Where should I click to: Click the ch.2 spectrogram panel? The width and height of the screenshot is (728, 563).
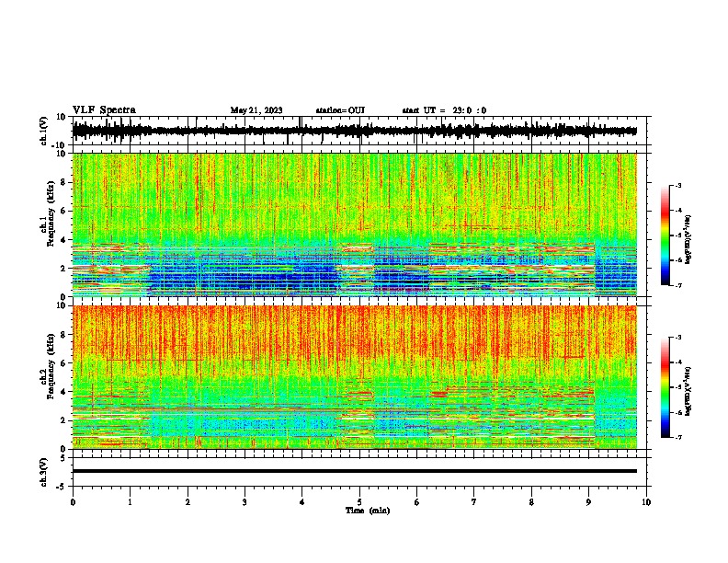pyautogui.click(x=355, y=377)
